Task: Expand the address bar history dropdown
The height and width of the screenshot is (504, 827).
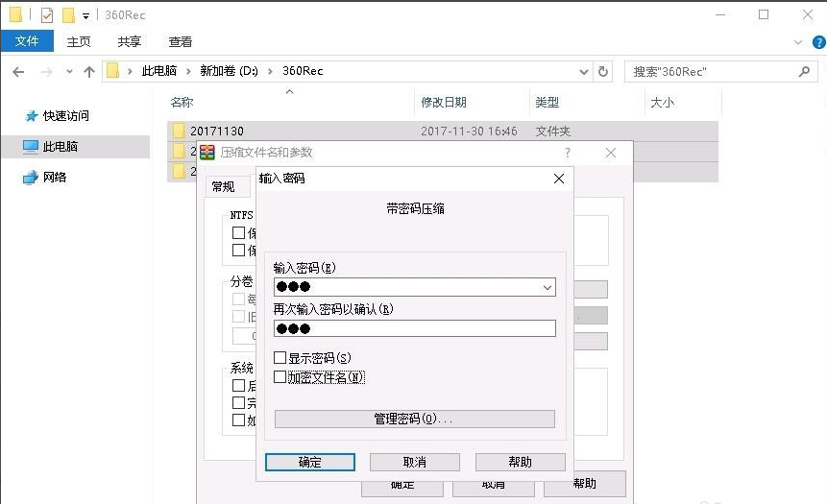Action: [x=583, y=71]
